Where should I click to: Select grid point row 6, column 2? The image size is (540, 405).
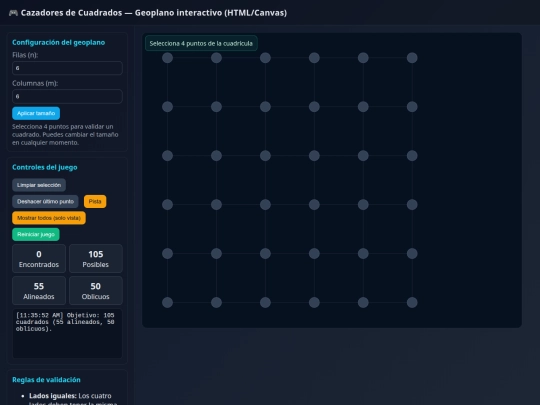216,302
